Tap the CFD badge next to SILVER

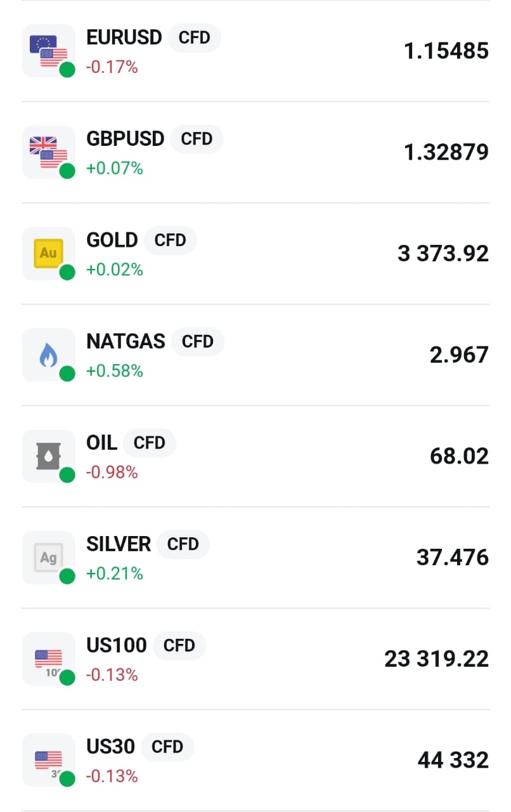click(x=183, y=544)
